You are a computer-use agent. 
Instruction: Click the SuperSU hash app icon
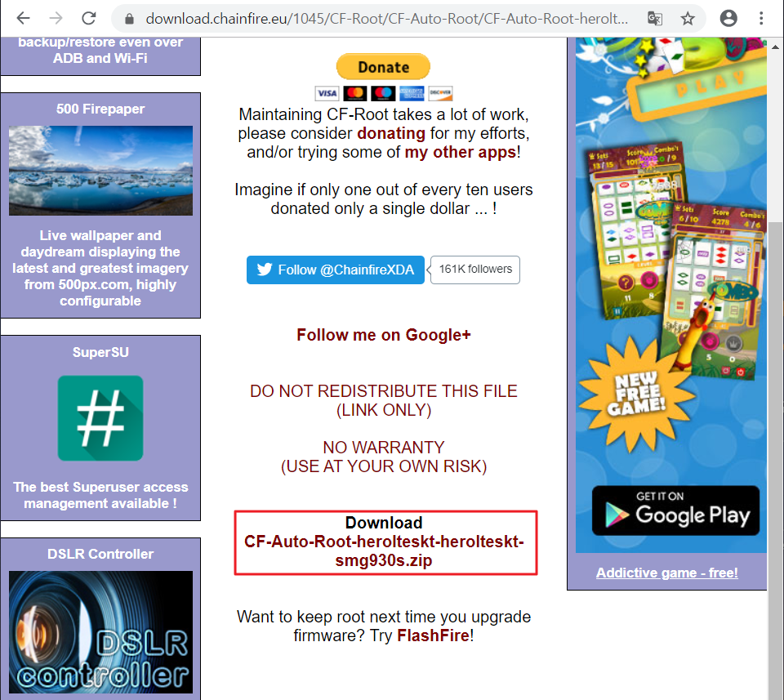point(100,418)
